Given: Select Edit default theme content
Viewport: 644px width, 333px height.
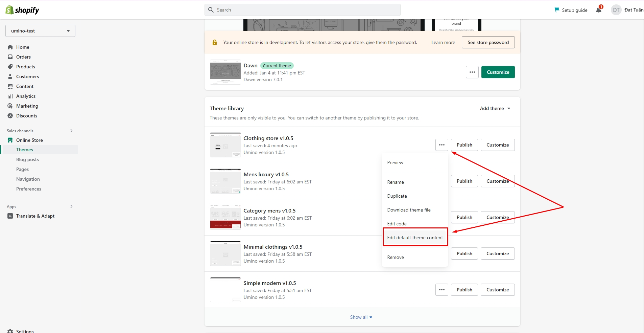Looking at the screenshot, I should click(415, 238).
